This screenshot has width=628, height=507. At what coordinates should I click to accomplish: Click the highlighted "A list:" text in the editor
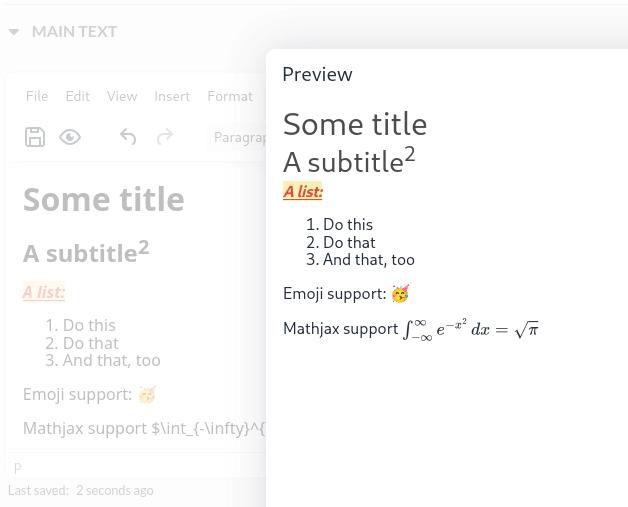tap(44, 292)
